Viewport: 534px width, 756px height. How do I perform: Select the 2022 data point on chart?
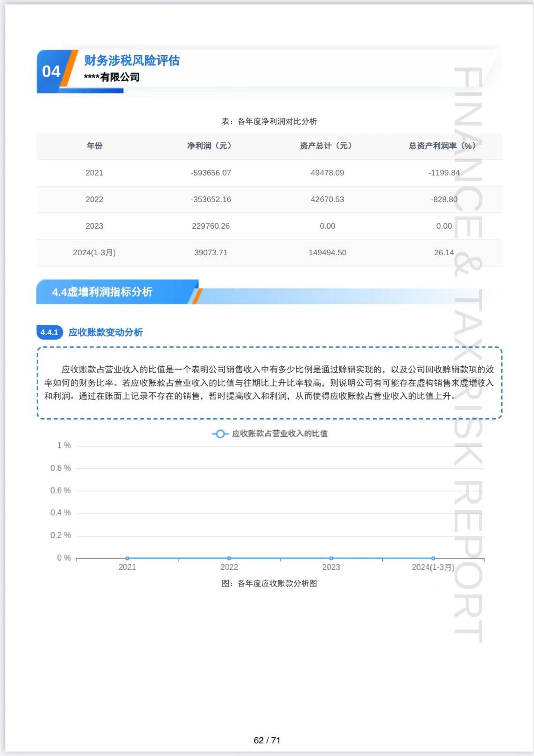click(x=229, y=558)
